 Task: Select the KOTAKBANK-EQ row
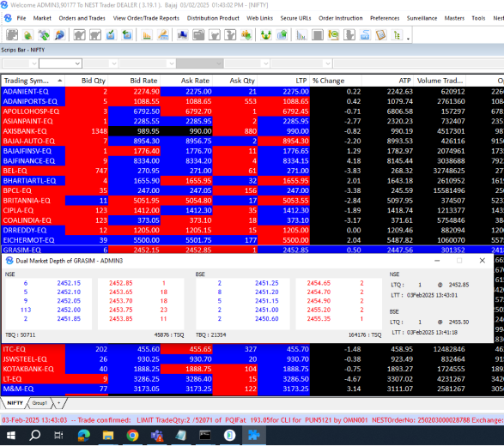pyautogui.click(x=252, y=369)
